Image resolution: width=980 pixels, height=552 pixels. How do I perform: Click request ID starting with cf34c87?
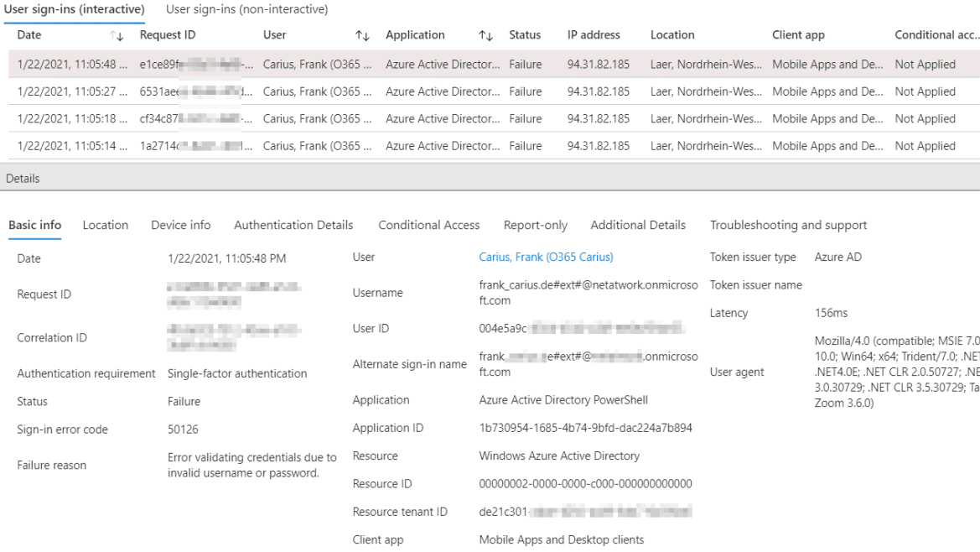(x=196, y=119)
